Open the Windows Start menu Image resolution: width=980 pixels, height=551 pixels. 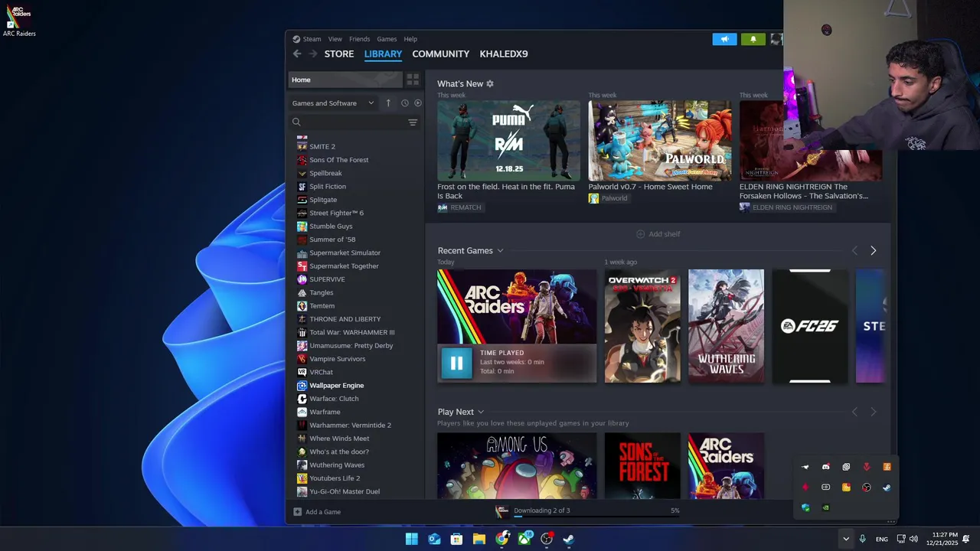[412, 539]
